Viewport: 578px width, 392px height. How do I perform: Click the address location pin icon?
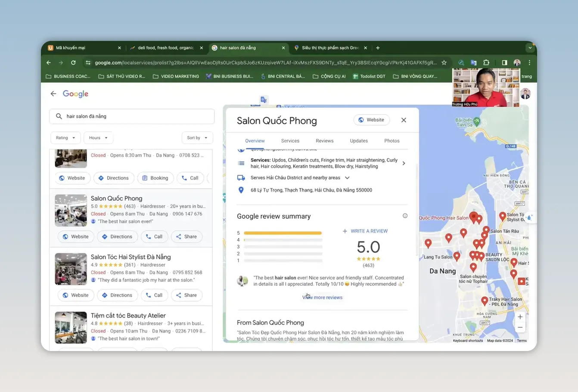pos(241,190)
